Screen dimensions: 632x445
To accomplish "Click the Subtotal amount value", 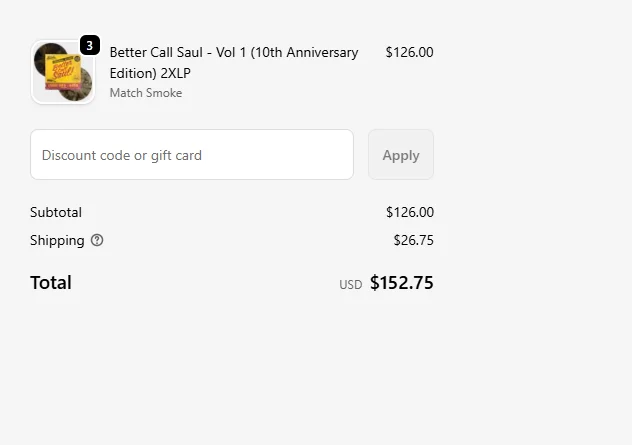I will (409, 212).
